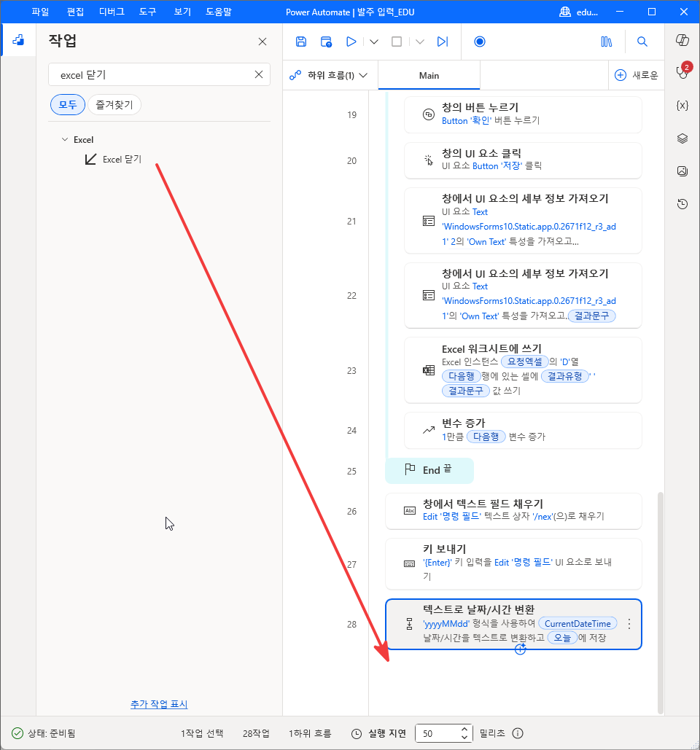Viewport: 700px width, 750px height.
Task: Click the workspace vertical scrollbar
Action: (661, 603)
